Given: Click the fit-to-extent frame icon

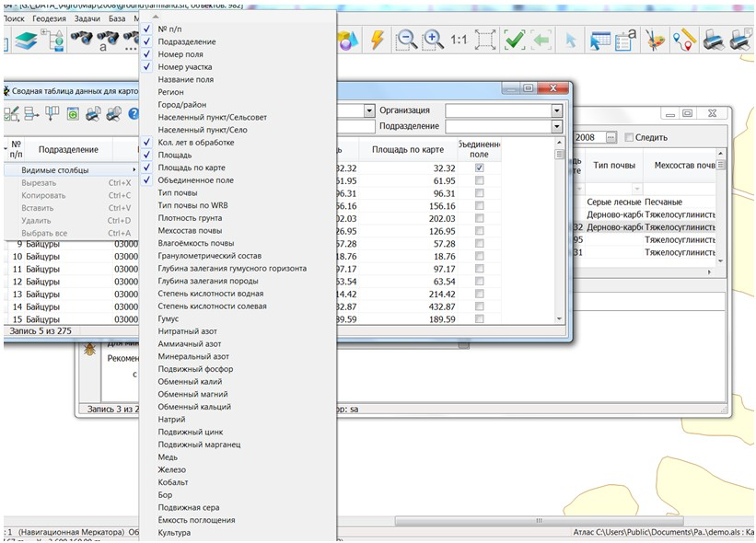Looking at the screenshot, I should click(x=485, y=40).
